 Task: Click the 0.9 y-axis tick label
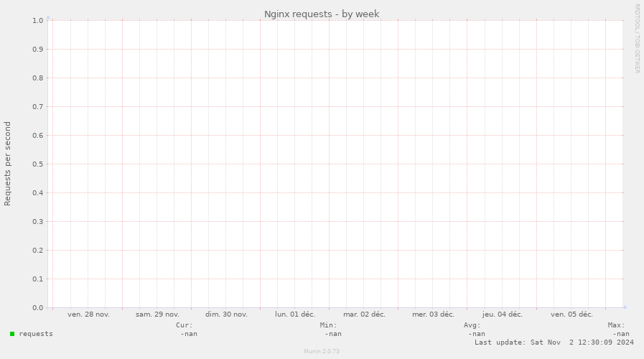coord(38,50)
